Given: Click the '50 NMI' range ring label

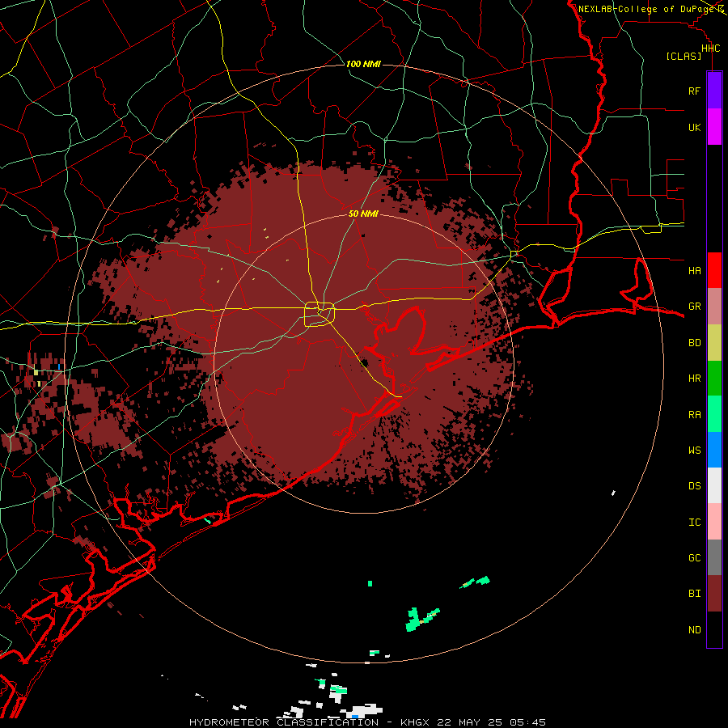Looking at the screenshot, I should (x=363, y=214).
